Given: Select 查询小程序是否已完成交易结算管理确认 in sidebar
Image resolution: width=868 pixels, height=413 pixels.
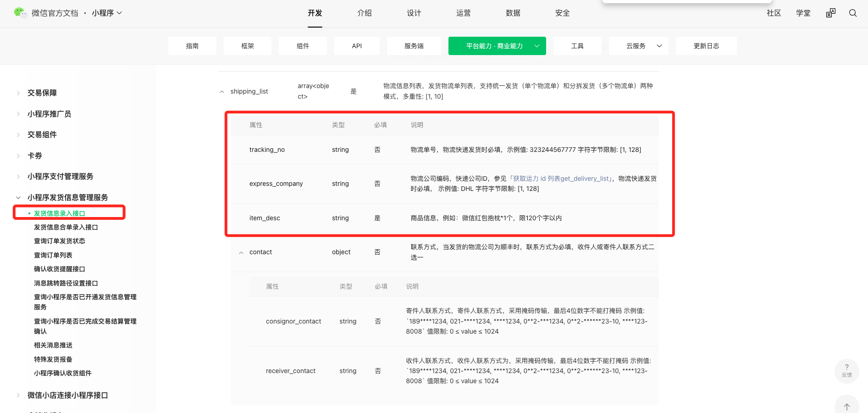Looking at the screenshot, I should click(85, 326).
